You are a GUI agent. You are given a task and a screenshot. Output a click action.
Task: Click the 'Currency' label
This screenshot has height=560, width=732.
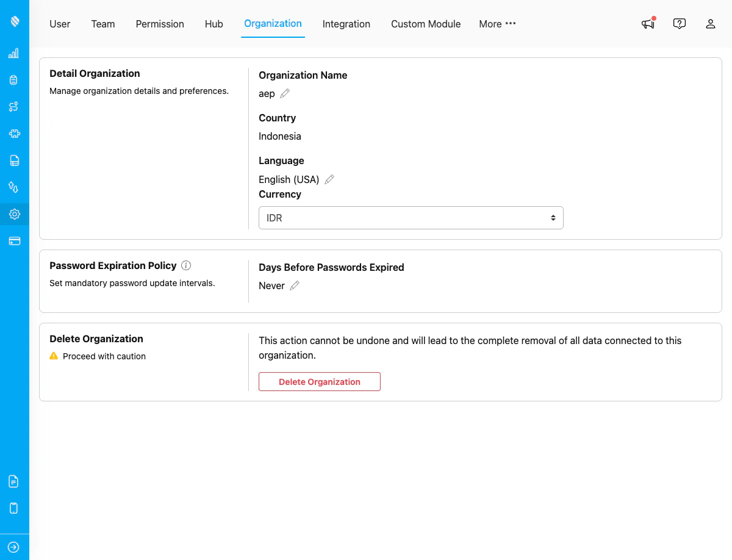click(280, 194)
